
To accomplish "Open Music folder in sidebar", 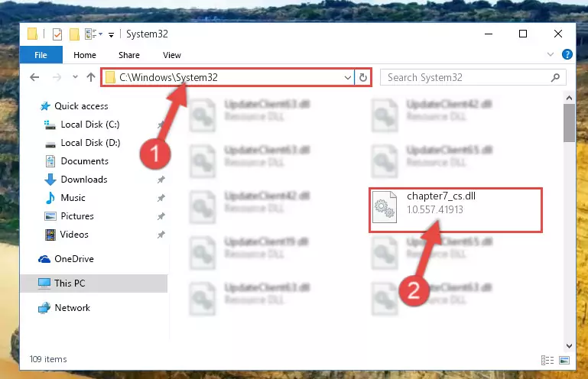I will (73, 198).
